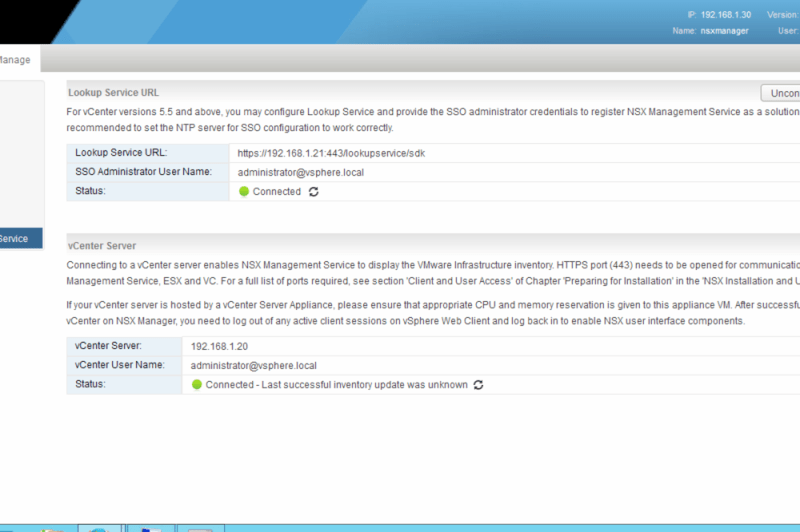Click the vCenter Server section header
The height and width of the screenshot is (532, 800).
101,245
